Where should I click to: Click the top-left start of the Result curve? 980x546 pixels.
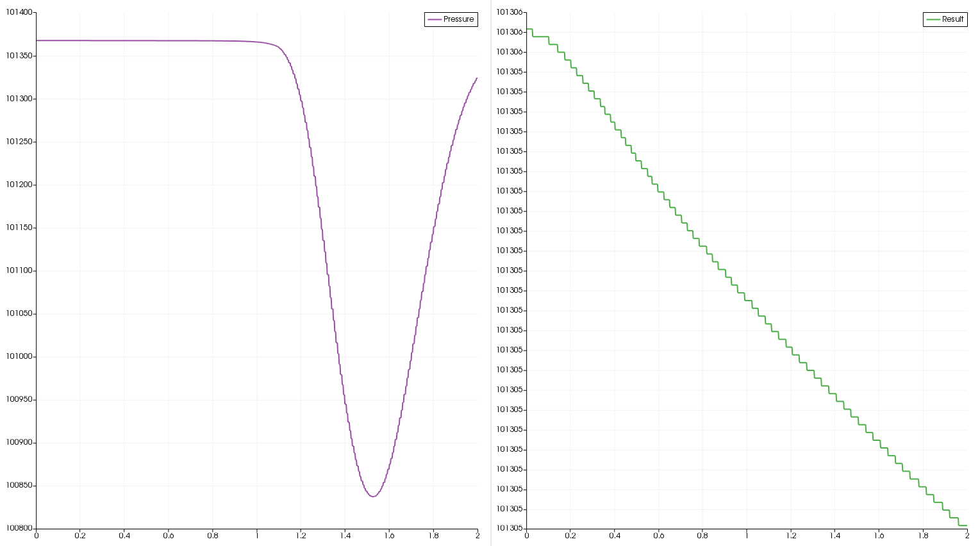pos(527,29)
